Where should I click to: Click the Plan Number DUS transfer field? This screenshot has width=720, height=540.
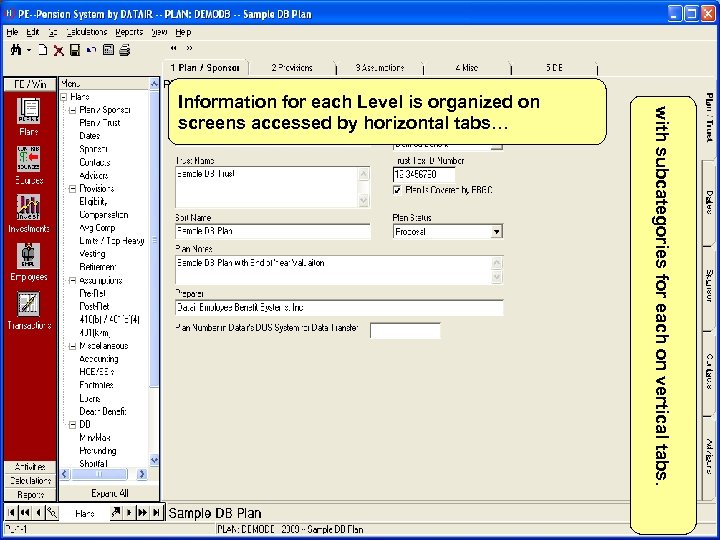(x=405, y=330)
